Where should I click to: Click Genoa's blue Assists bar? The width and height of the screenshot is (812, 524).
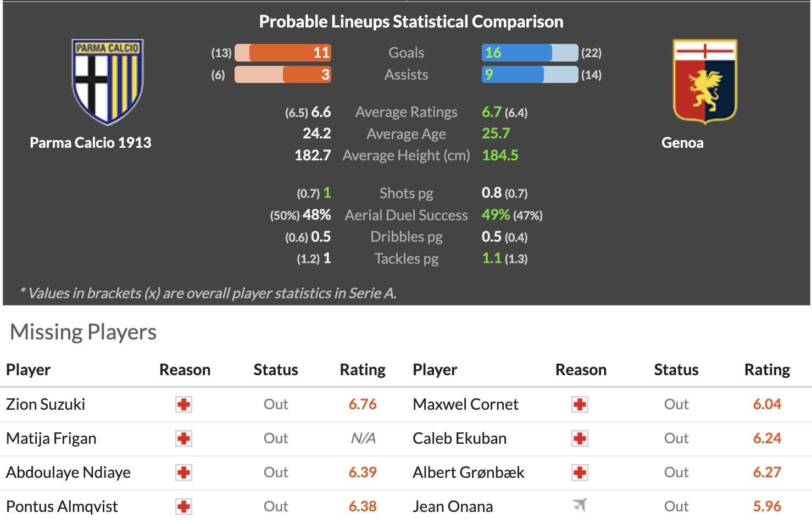coord(513,75)
